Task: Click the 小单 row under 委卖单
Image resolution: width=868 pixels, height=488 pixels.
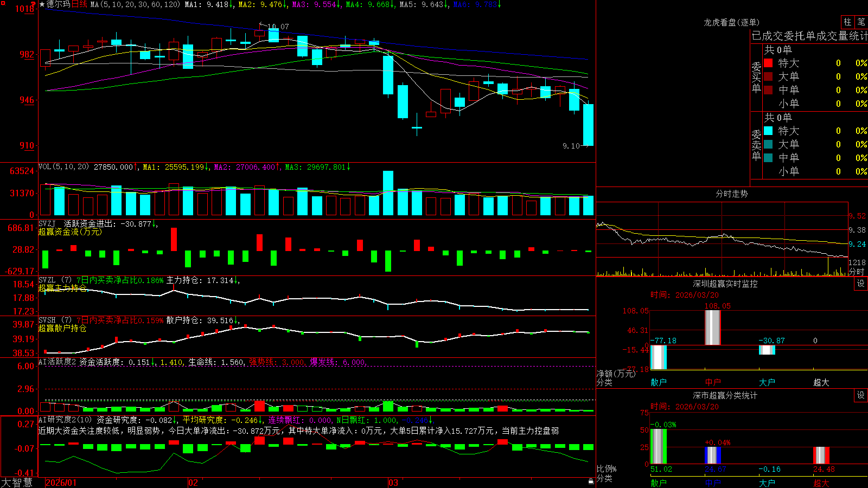Action: [x=815, y=171]
